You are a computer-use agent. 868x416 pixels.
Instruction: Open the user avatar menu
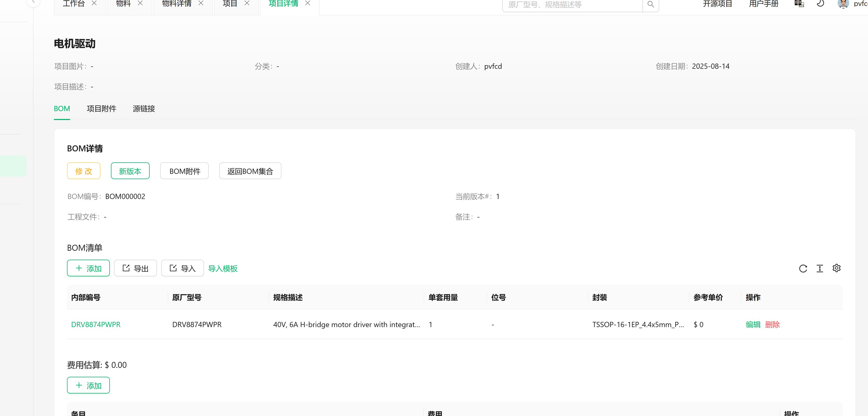(843, 4)
